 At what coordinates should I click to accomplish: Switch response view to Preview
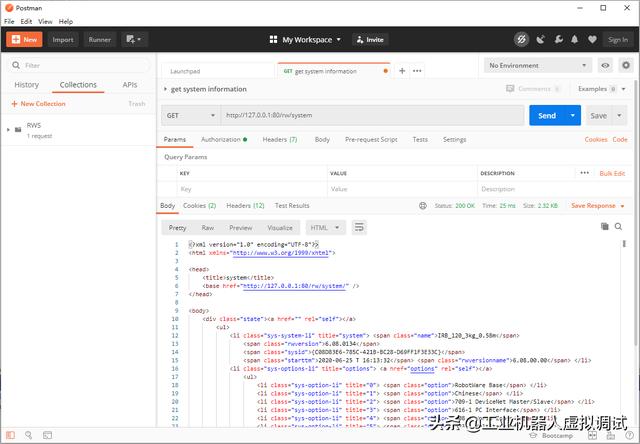[x=240, y=228]
